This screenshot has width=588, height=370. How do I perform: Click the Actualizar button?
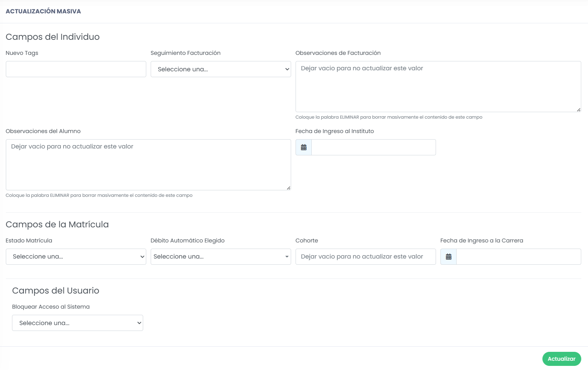click(562, 359)
